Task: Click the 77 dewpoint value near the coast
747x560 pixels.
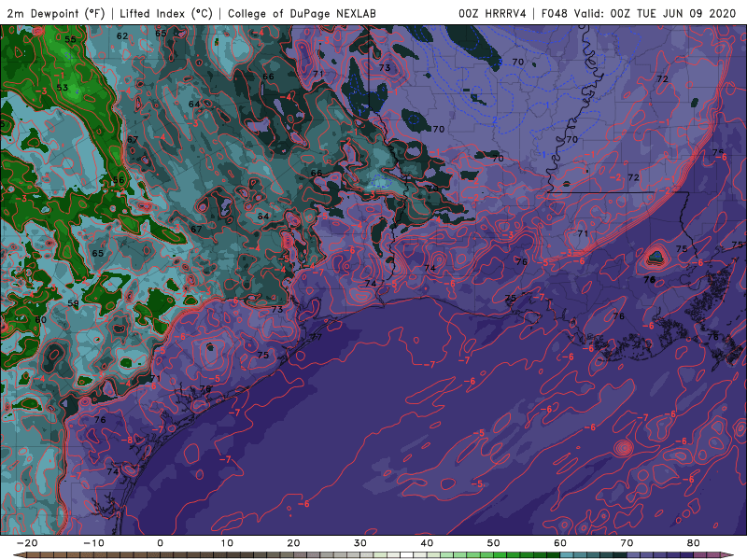Action: [x=317, y=337]
